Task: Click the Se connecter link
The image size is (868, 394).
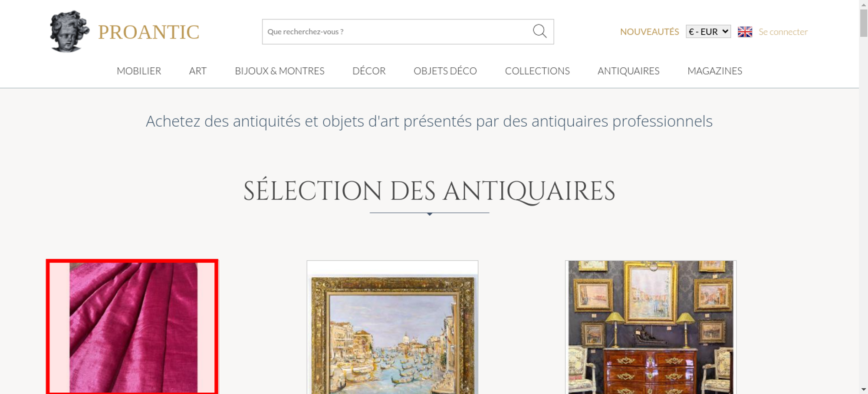Action: 783,32
